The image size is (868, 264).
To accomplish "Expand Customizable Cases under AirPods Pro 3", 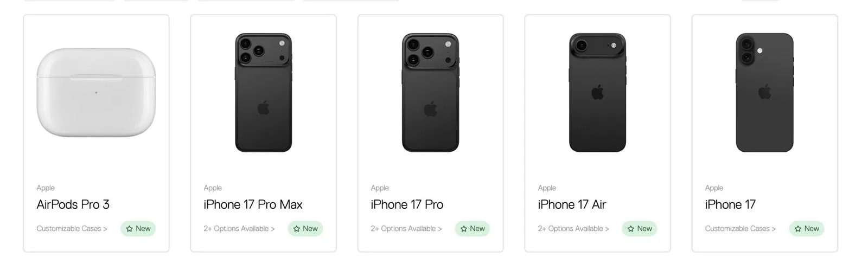I will (72, 229).
